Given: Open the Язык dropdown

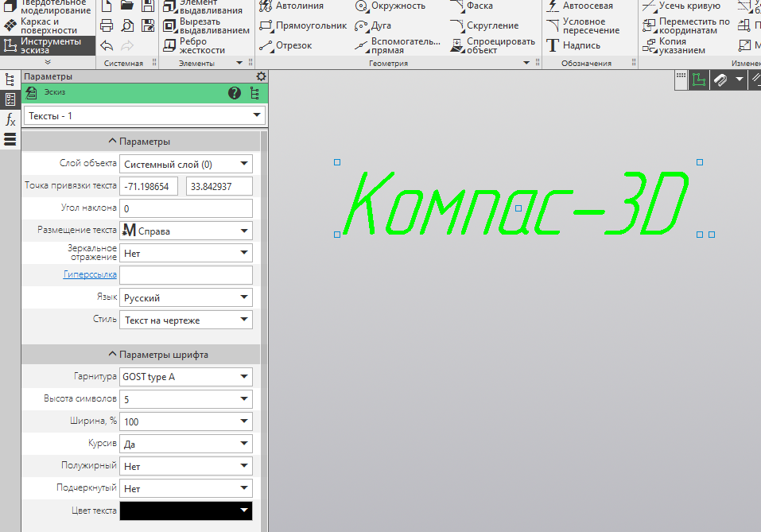Looking at the screenshot, I should tap(186, 297).
